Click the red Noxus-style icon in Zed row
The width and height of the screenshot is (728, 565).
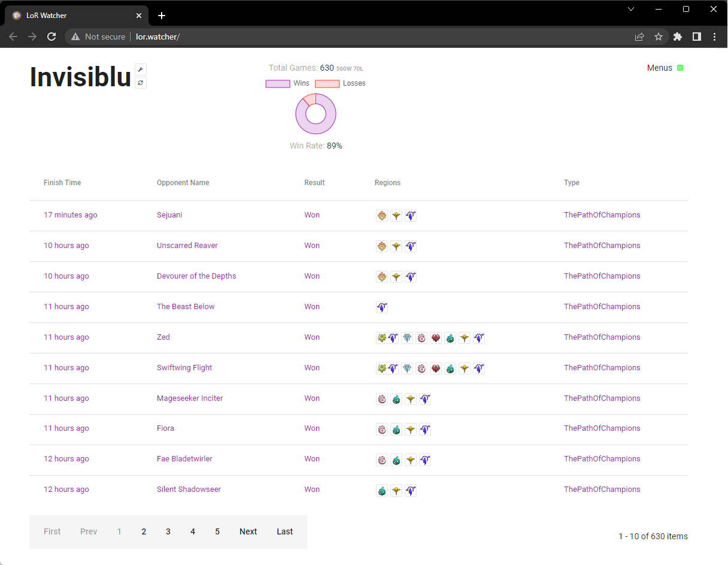[x=436, y=338]
